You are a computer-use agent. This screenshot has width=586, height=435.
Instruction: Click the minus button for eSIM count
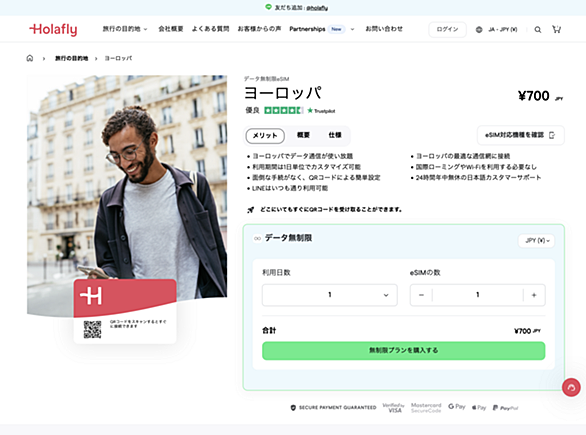pyautogui.click(x=421, y=295)
